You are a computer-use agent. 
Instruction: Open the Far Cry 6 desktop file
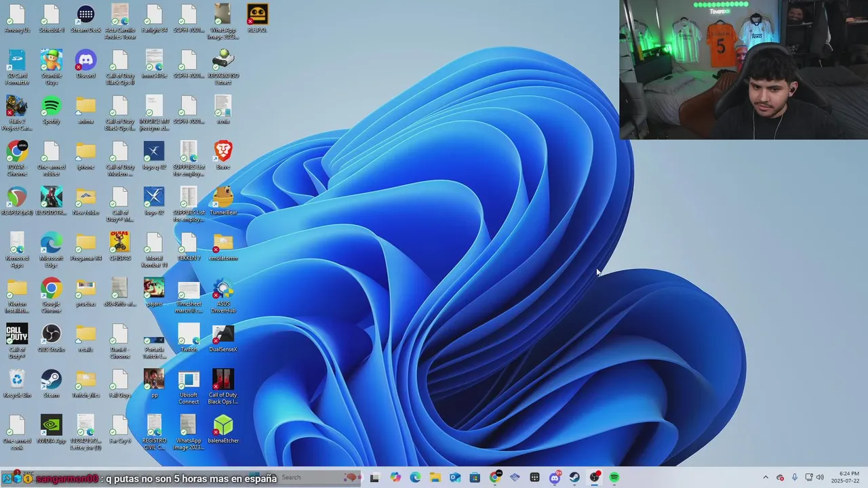(120, 430)
